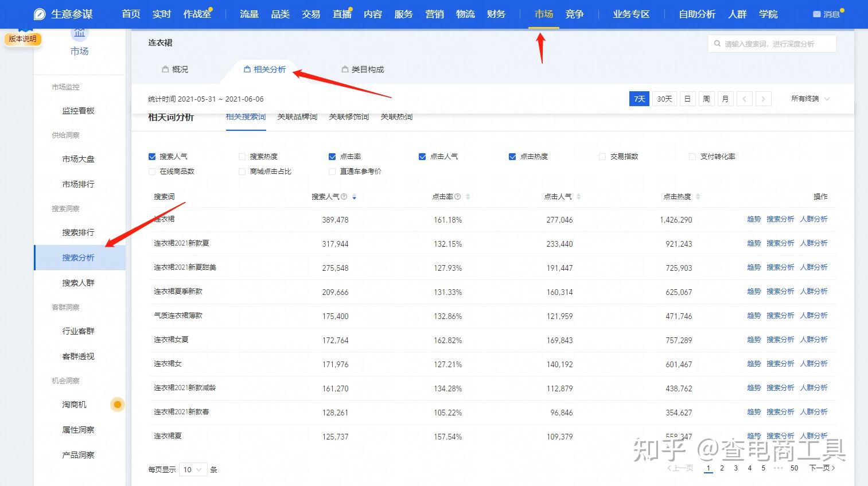Open the 消息 mail icon
The width and height of the screenshot is (868, 486).
click(816, 14)
